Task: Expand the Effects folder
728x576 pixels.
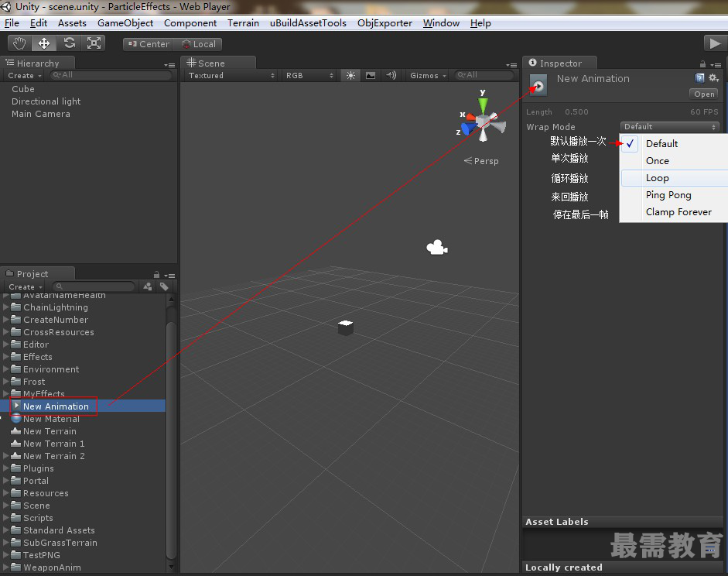Action: point(5,357)
